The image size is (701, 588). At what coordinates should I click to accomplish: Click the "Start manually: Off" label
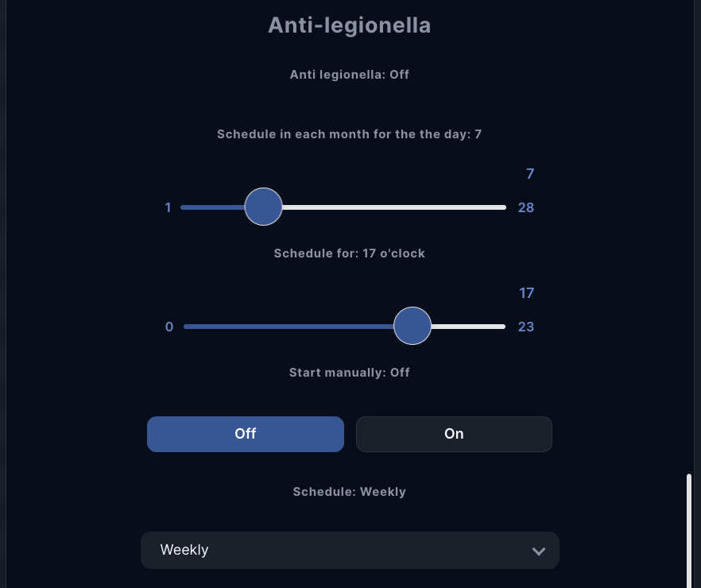click(x=350, y=372)
